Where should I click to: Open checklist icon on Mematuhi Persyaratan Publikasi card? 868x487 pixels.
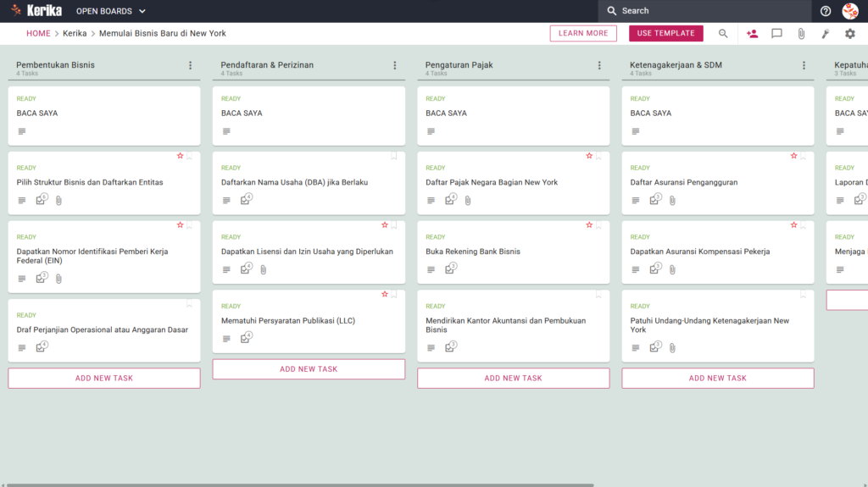tap(247, 338)
